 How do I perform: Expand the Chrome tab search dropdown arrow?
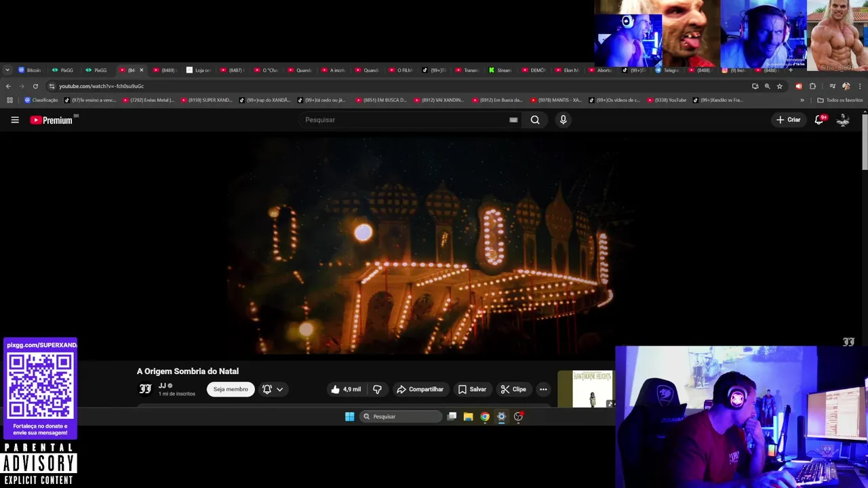[x=7, y=70]
